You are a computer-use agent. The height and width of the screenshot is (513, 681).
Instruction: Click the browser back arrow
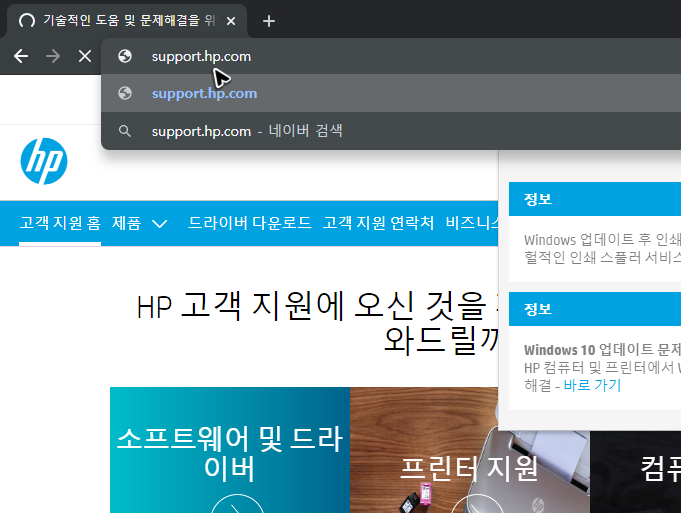click(x=21, y=56)
